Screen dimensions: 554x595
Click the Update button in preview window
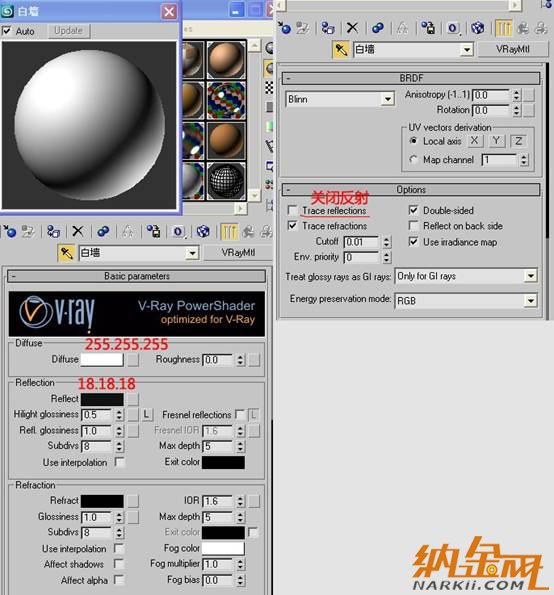click(69, 31)
